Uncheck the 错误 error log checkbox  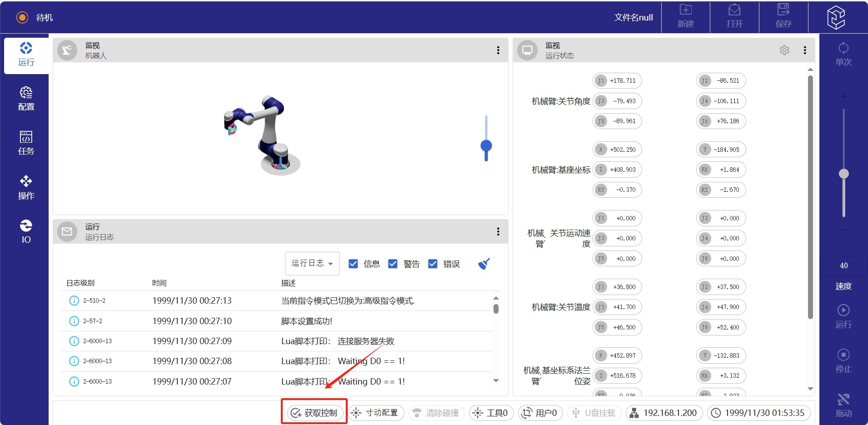point(433,264)
